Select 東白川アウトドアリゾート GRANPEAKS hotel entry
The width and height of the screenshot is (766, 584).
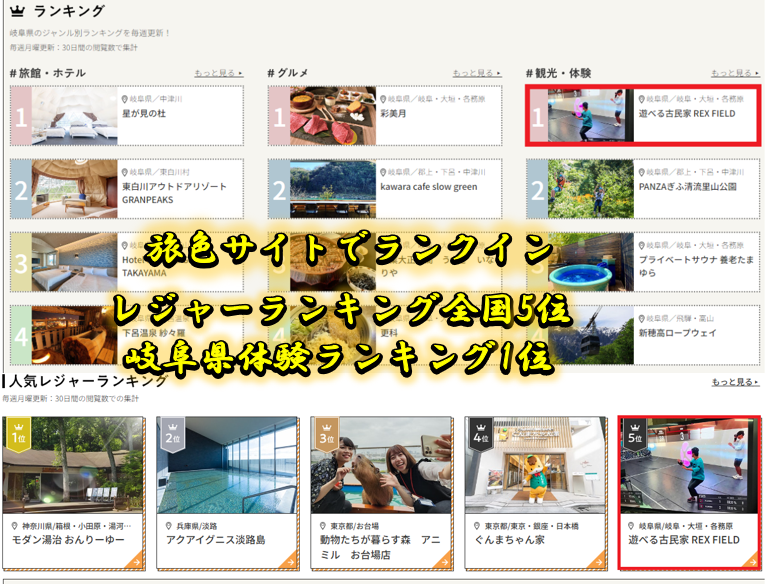[x=174, y=192]
